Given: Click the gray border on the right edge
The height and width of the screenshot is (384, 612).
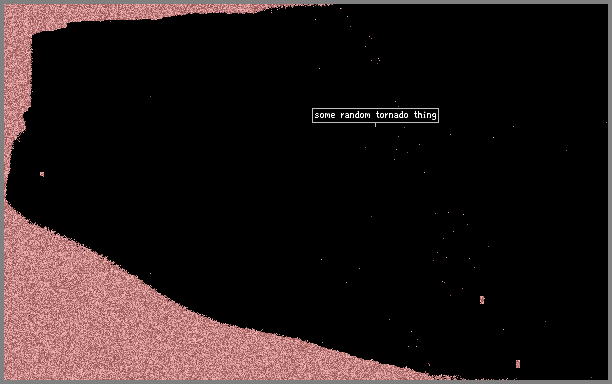Looking at the screenshot, I should 610,192.
